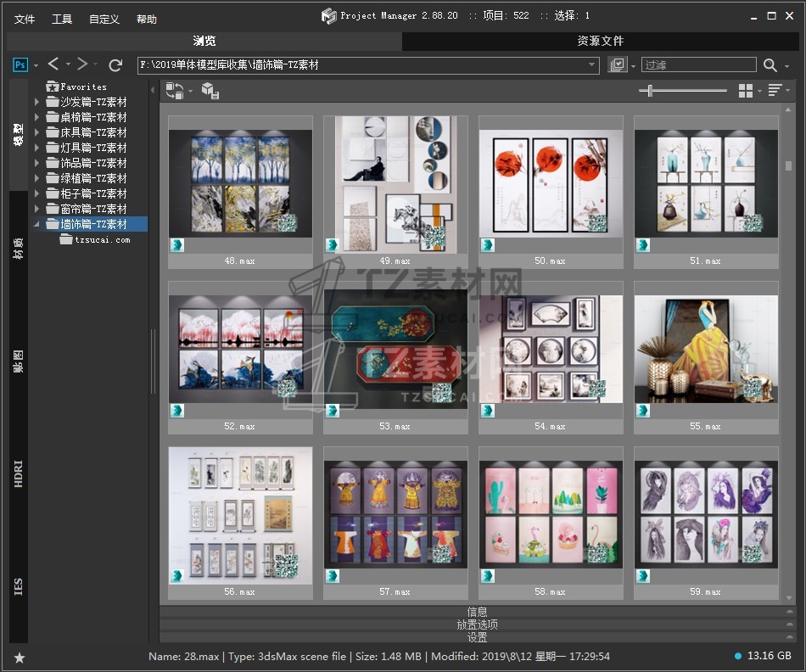
Task: Click the thumbnail size slider
Action: click(x=651, y=91)
